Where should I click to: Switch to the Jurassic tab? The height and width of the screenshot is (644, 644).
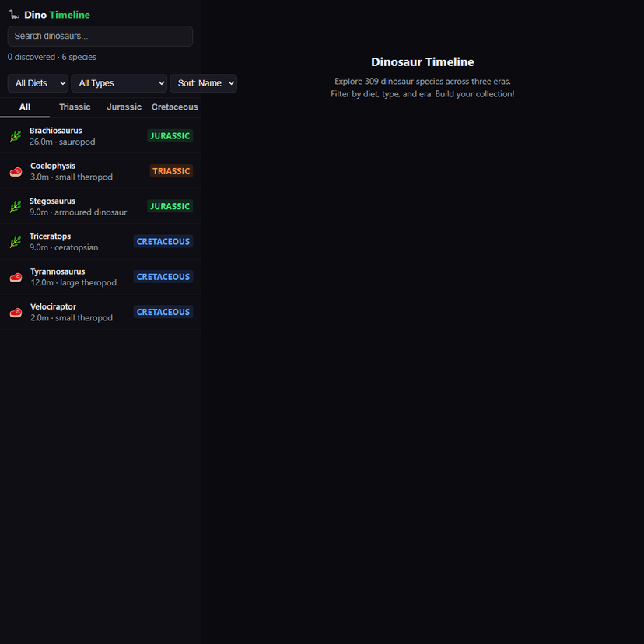click(x=124, y=107)
